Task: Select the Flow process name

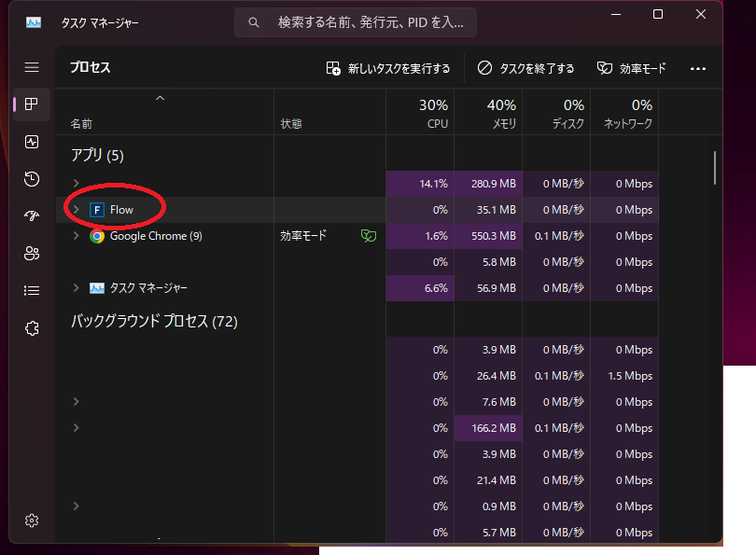Action: click(121, 210)
